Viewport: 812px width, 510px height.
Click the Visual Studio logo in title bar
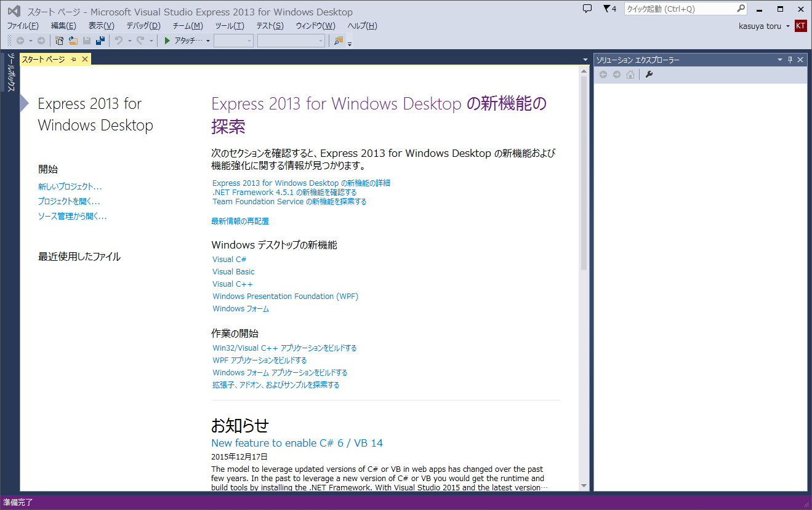click(x=14, y=11)
